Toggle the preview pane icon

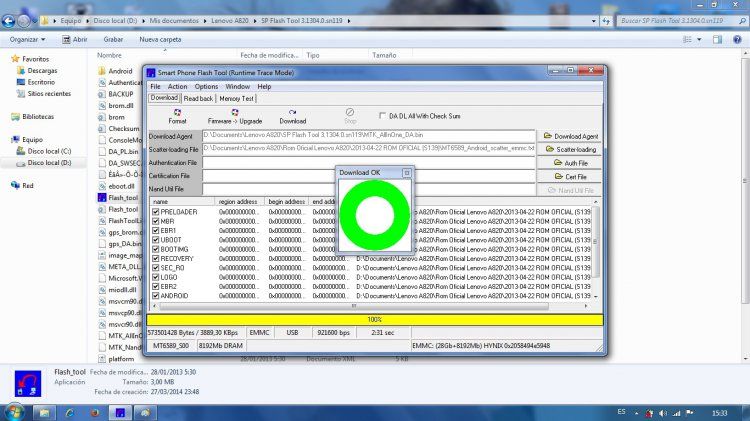pyautogui.click(x=717, y=40)
